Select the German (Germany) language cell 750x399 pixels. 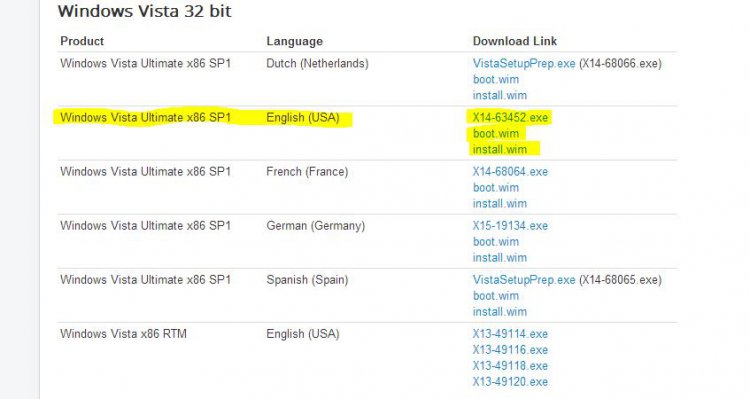315,226
